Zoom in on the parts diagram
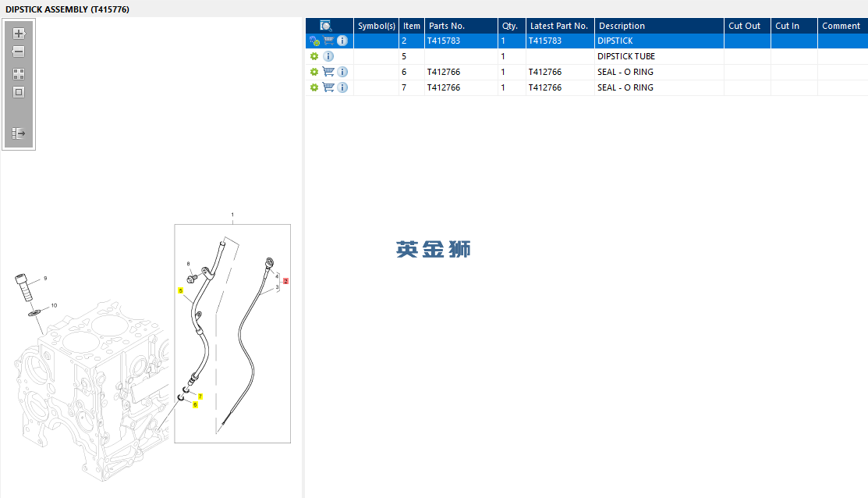This screenshot has width=868, height=498. coord(19,34)
